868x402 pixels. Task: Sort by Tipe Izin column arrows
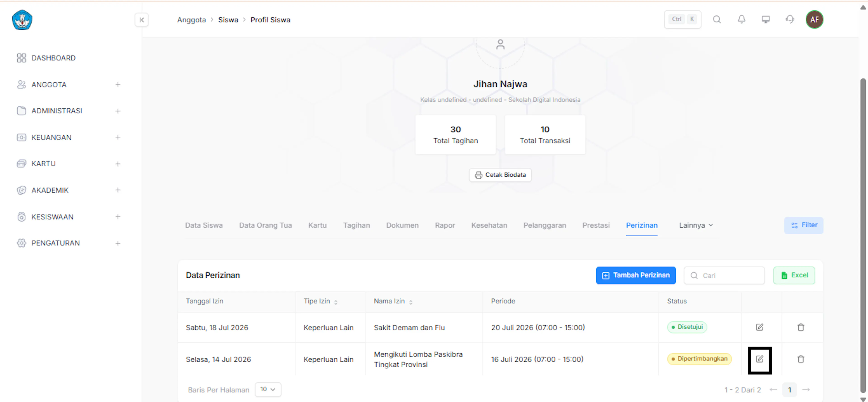[336, 302]
